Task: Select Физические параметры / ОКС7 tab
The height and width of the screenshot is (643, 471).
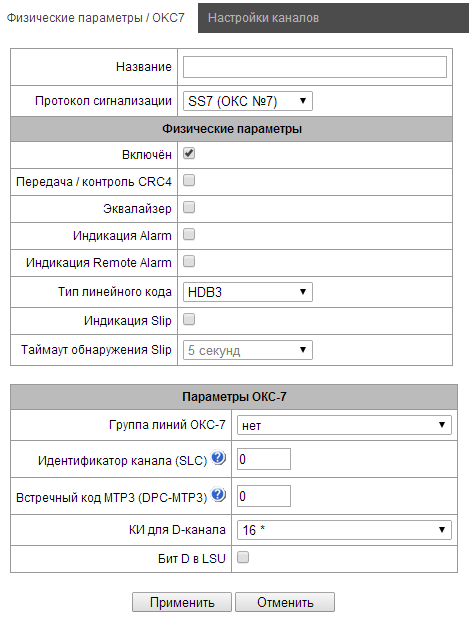Action: 96,18
